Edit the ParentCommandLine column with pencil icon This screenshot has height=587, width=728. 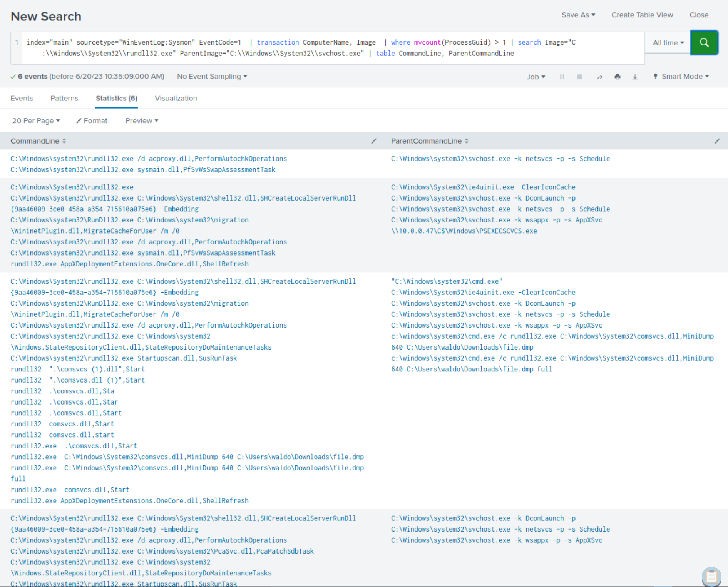point(717,141)
